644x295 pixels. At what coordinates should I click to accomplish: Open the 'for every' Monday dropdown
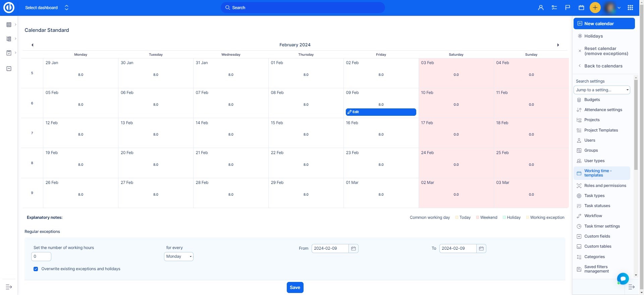(x=178, y=256)
